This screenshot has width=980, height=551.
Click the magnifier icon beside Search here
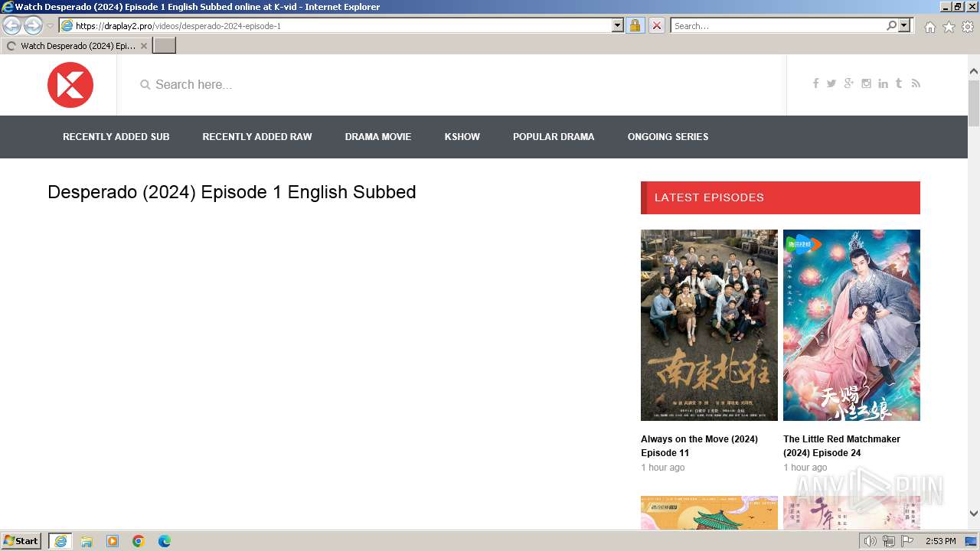145,85
